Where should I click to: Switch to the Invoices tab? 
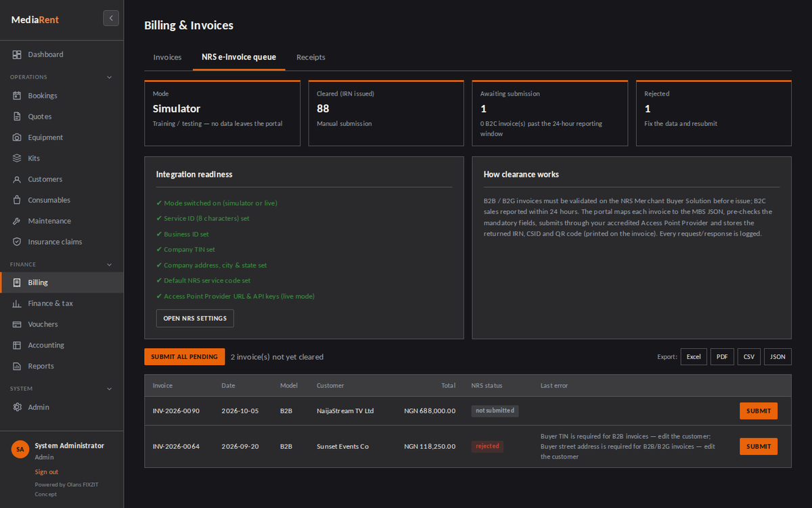pos(167,58)
